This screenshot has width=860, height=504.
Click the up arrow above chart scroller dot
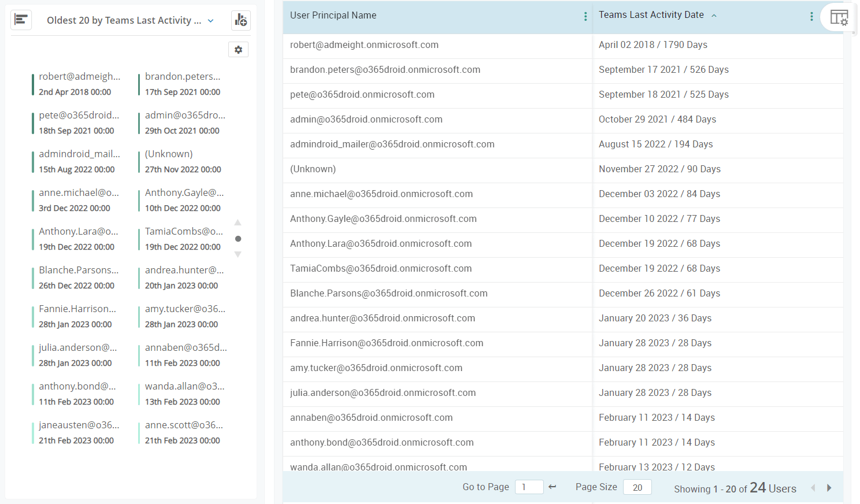[238, 222]
